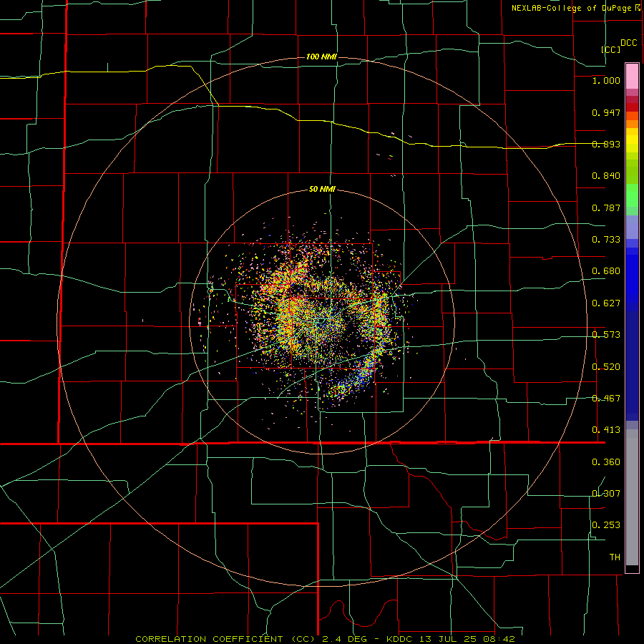This screenshot has width=644, height=644.
Task: Click the 0.947 legend value
Action: tap(606, 112)
